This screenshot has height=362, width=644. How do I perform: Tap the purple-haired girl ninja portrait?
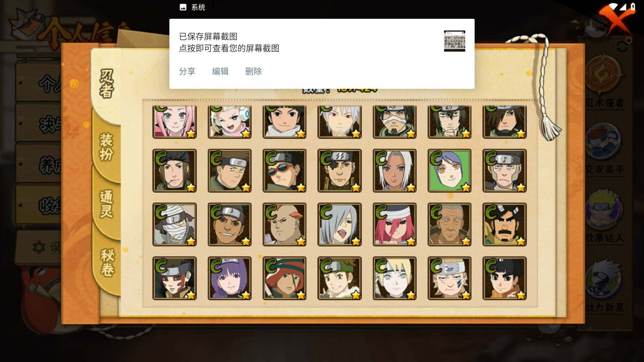229,278
